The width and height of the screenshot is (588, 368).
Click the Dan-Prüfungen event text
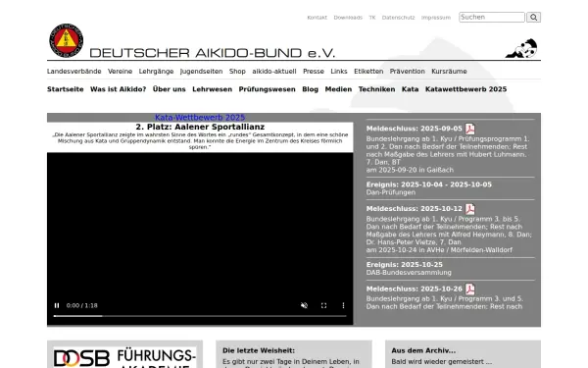[391, 192]
